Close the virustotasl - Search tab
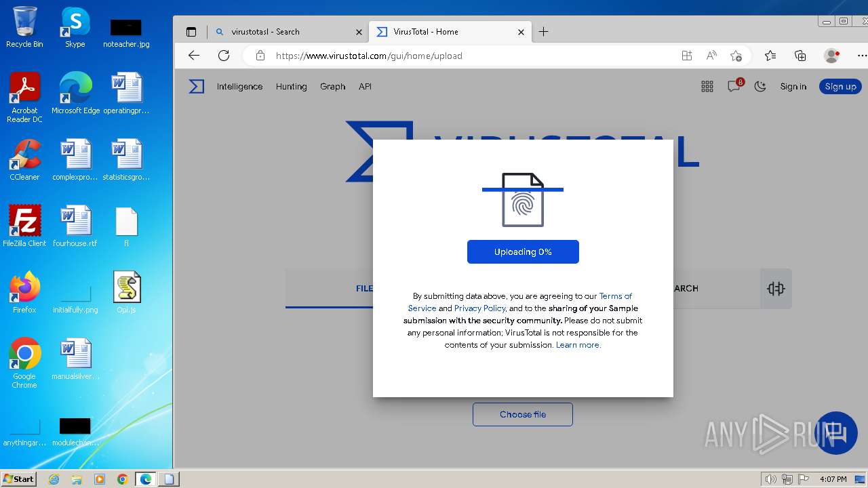 [359, 32]
